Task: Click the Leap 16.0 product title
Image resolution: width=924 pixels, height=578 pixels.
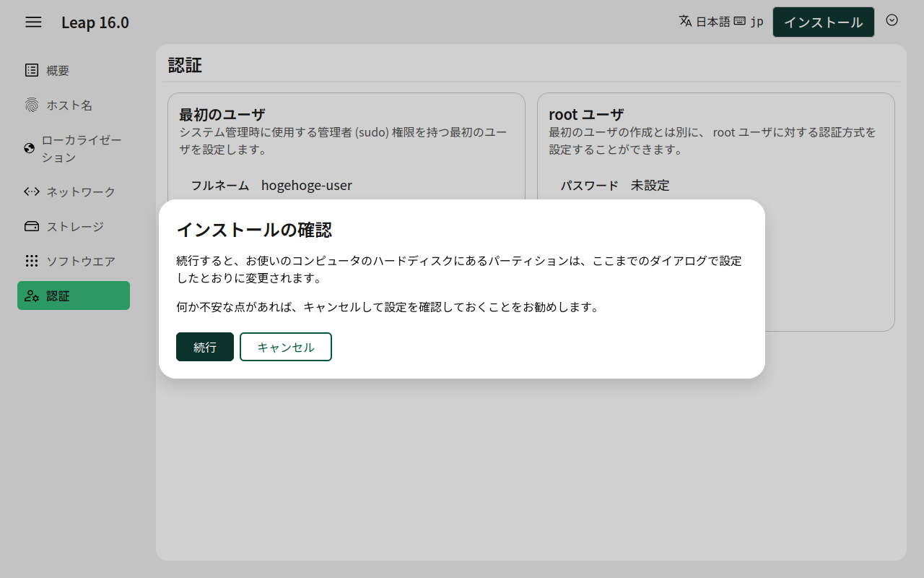Action: pos(95,22)
